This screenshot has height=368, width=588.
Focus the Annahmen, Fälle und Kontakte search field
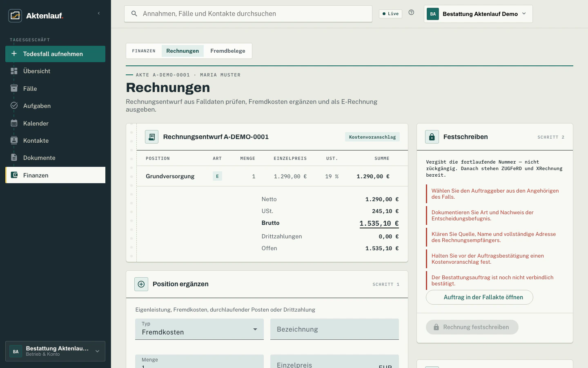248,14
